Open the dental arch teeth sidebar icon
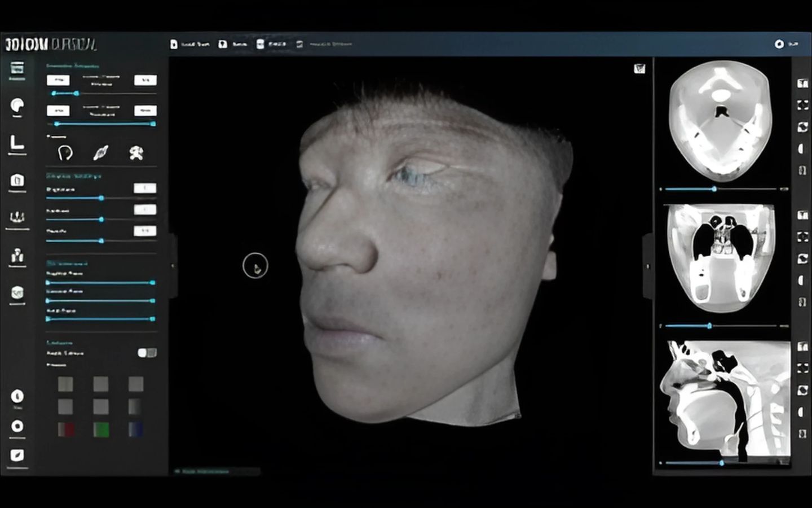This screenshot has height=508, width=812. pyautogui.click(x=17, y=217)
